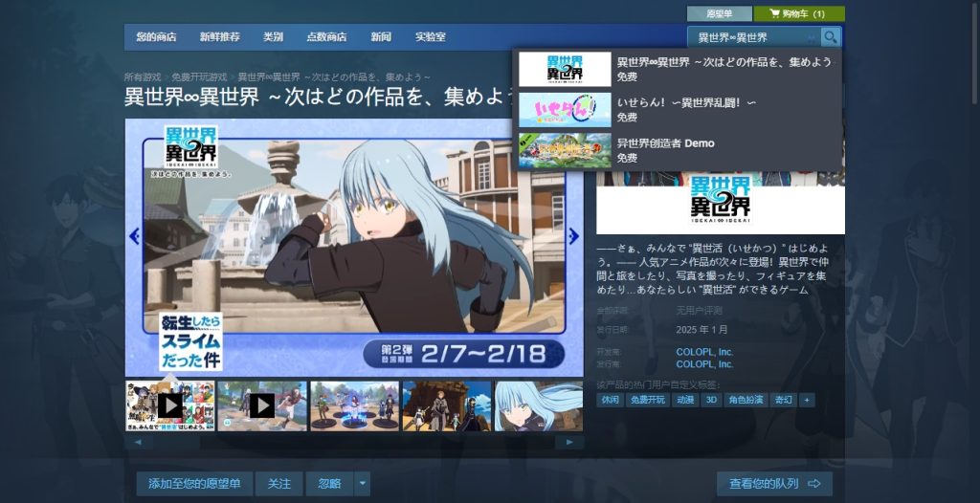Viewport: 980px width, 503px height.
Task: Expand dropdown arrow next to 忽略
Action: pyautogui.click(x=363, y=484)
